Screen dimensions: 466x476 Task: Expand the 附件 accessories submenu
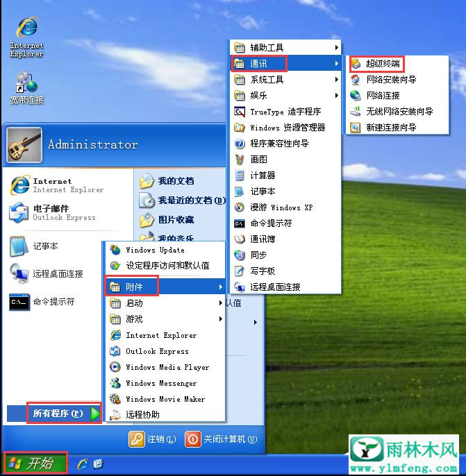pyautogui.click(x=165, y=287)
